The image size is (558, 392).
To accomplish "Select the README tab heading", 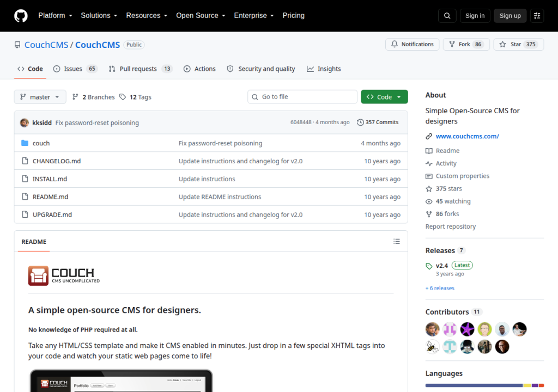I will coord(34,242).
